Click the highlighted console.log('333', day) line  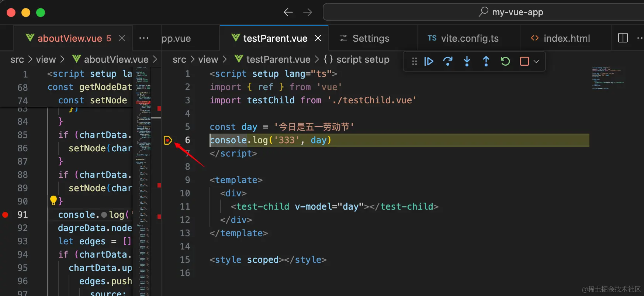(x=399, y=140)
